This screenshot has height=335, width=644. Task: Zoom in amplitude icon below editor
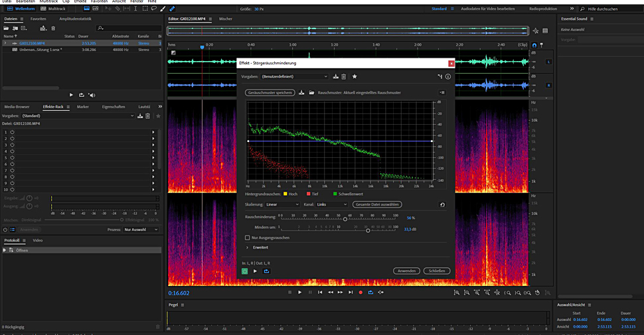click(x=456, y=293)
